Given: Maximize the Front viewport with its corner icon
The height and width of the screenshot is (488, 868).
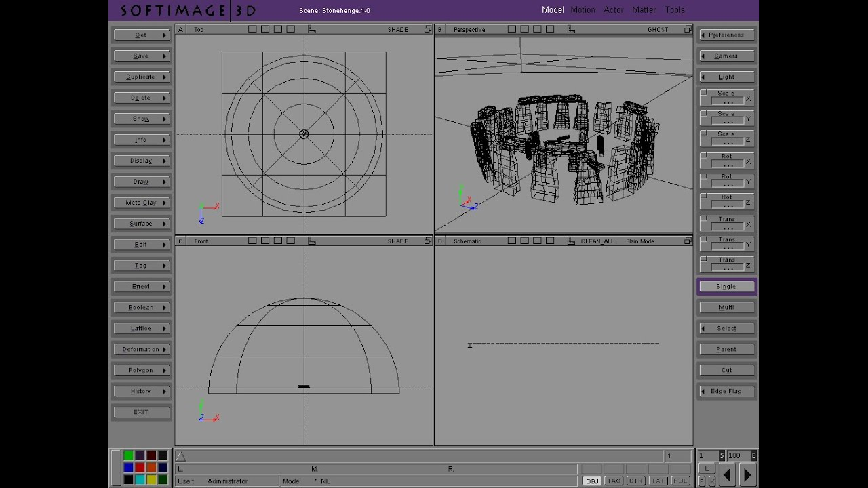Looking at the screenshot, I should pyautogui.click(x=428, y=241).
